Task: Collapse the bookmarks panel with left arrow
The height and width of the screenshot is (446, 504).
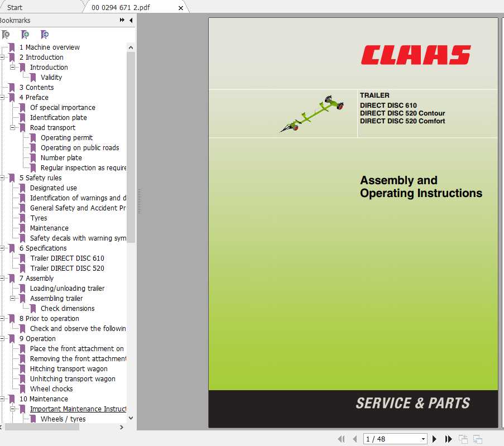Action: (x=131, y=20)
